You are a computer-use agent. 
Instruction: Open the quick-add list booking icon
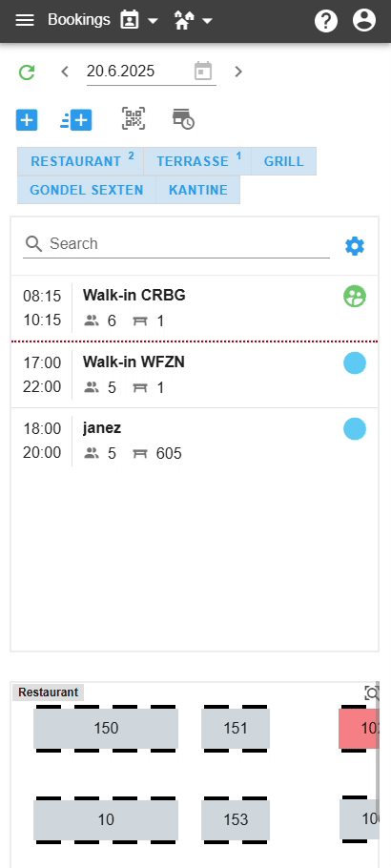[76, 120]
